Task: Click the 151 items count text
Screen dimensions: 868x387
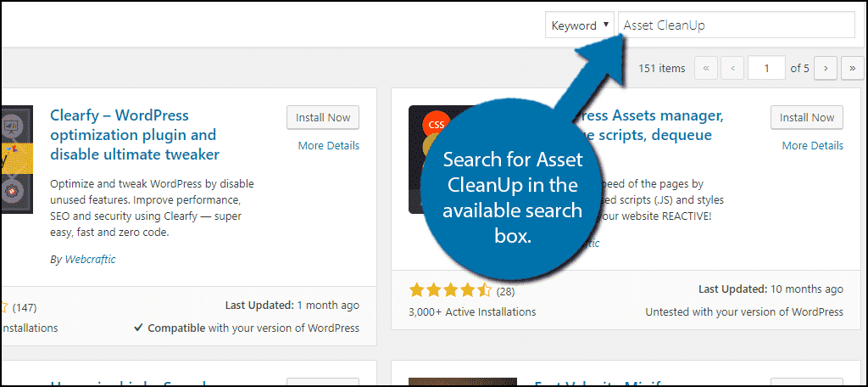Action: 661,69
